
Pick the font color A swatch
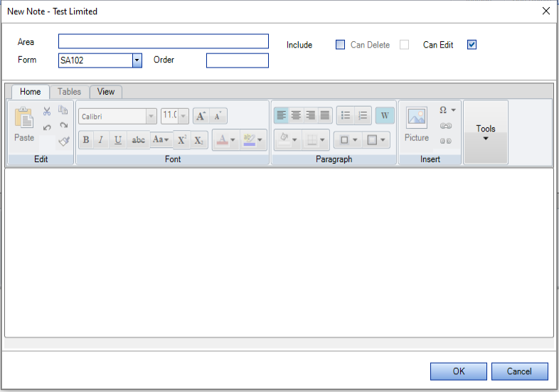click(222, 140)
